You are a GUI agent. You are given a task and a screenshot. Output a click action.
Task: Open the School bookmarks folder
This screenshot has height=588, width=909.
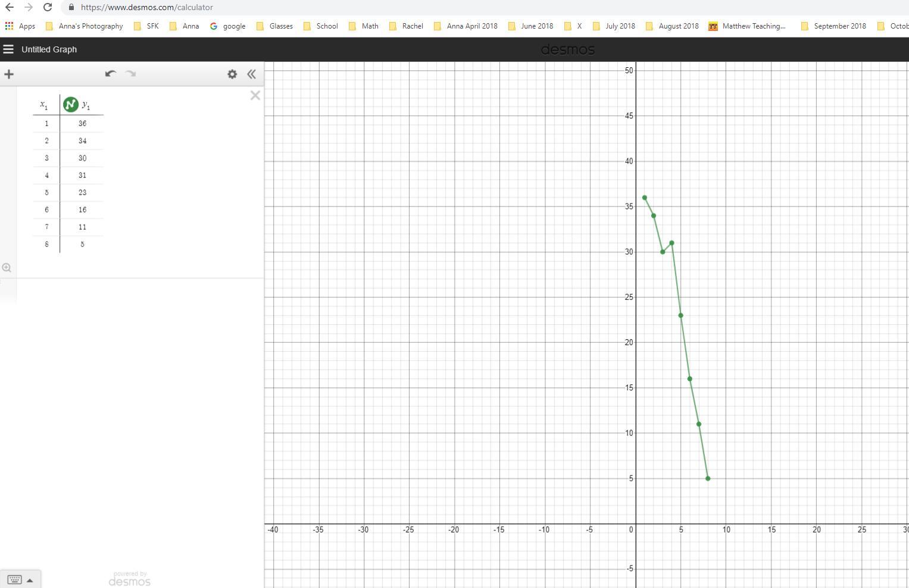point(321,26)
